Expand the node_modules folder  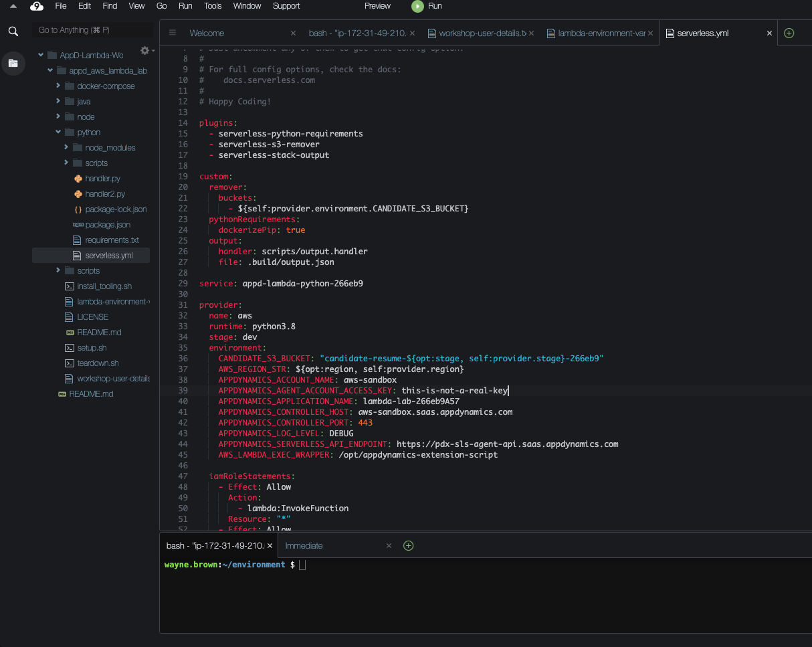pyautogui.click(x=66, y=147)
